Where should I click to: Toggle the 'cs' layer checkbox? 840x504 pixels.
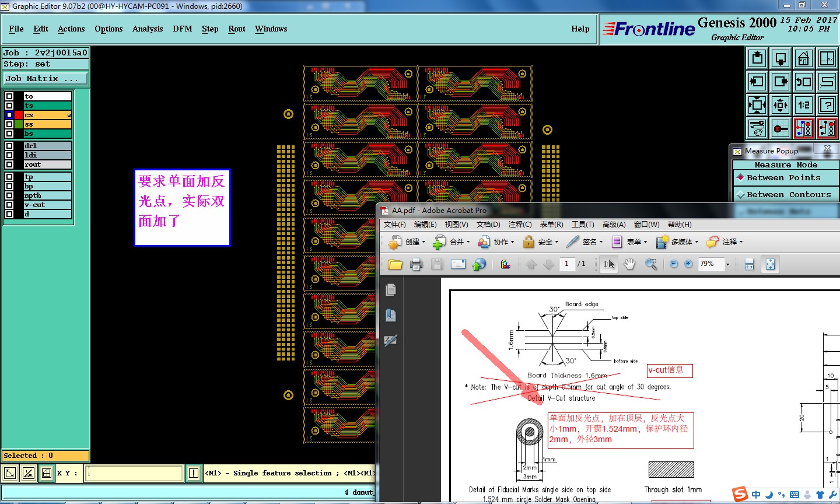[x=9, y=115]
